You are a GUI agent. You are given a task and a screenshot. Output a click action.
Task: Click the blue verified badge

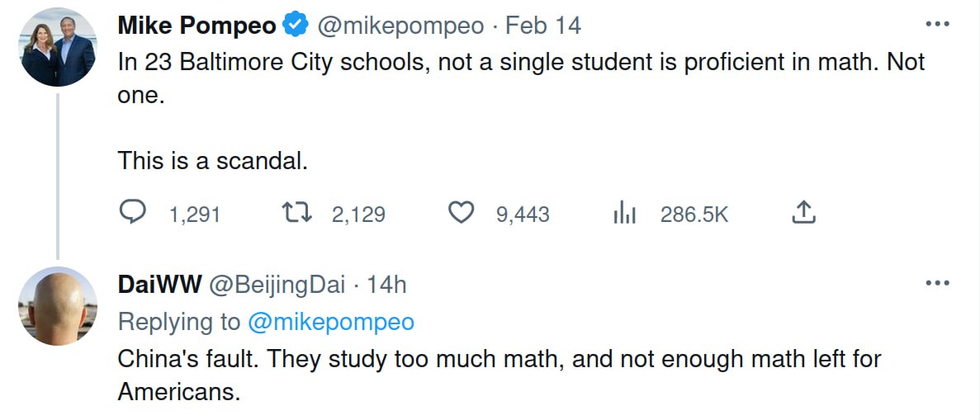point(296,26)
